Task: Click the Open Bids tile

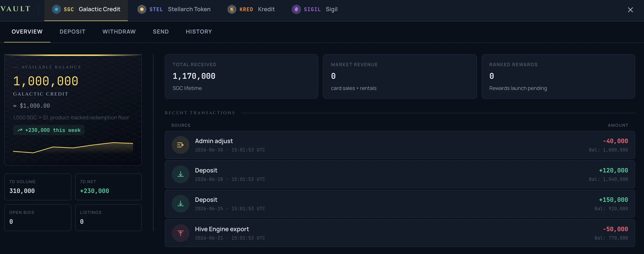Action: (38, 218)
